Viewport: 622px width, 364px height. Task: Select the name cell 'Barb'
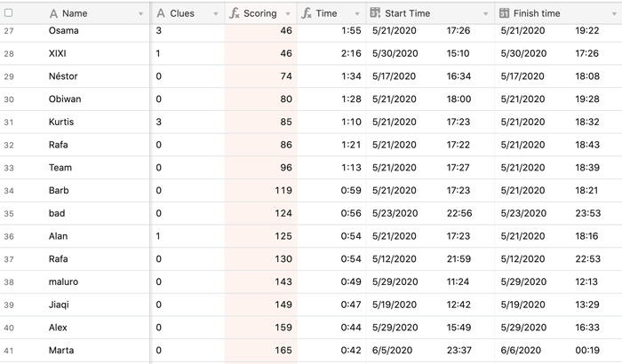point(59,190)
